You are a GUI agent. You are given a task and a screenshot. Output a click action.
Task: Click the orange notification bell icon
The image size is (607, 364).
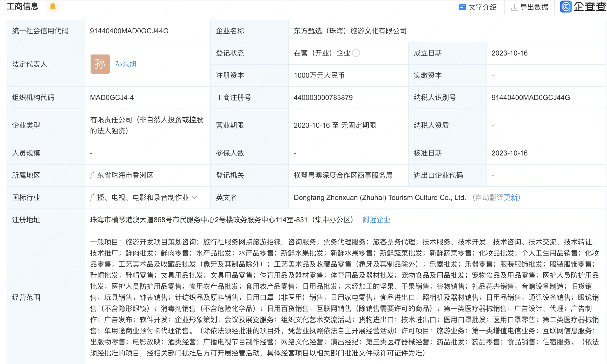[53, 6]
